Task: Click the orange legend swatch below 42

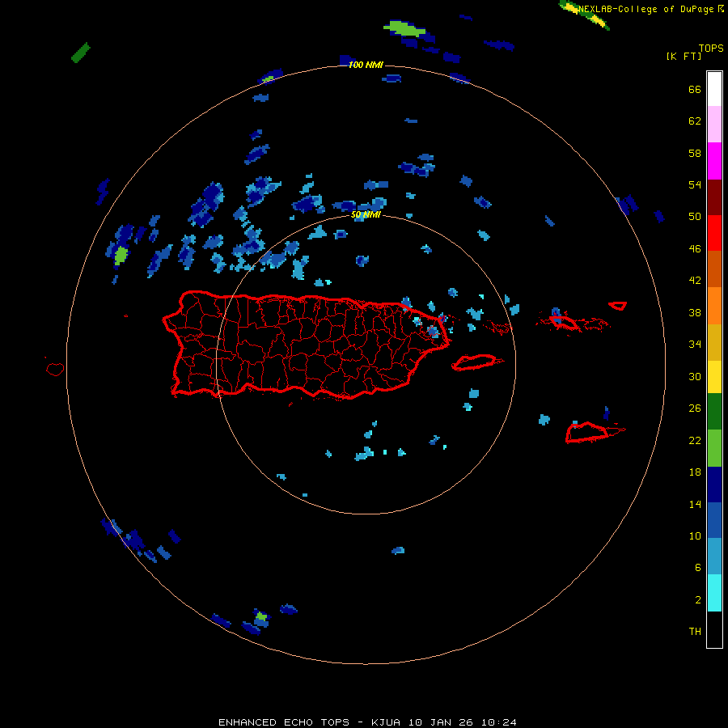Action: (x=714, y=306)
